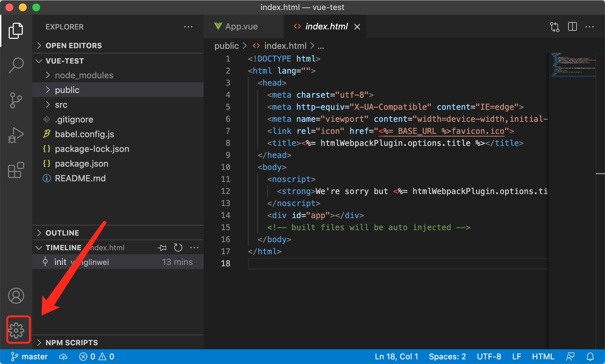605x364 pixels.
Task: Open the Accounts menu icon
Action: 16,296
